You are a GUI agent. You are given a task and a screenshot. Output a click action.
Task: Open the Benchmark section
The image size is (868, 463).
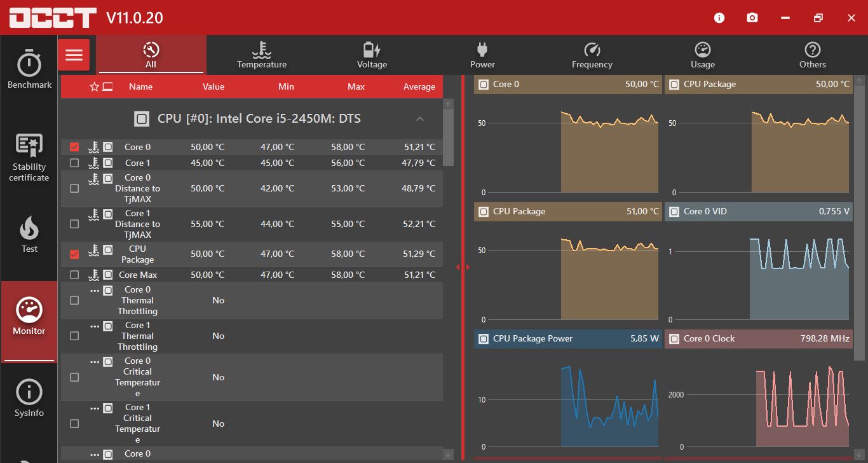point(29,69)
